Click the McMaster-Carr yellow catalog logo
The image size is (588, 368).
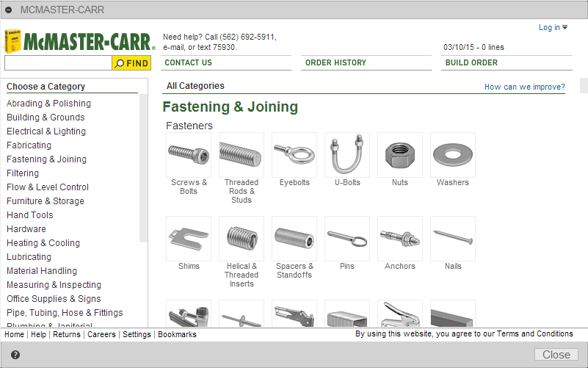coord(12,41)
